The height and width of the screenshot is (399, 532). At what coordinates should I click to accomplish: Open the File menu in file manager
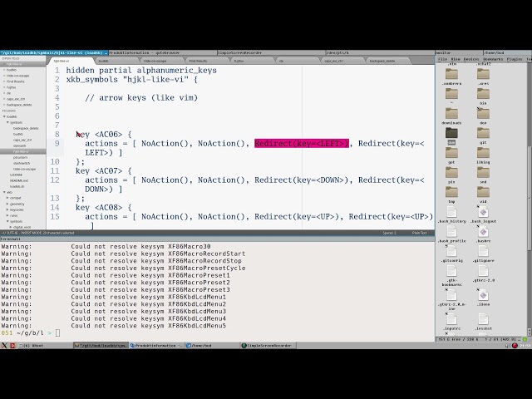pyautogui.click(x=442, y=59)
